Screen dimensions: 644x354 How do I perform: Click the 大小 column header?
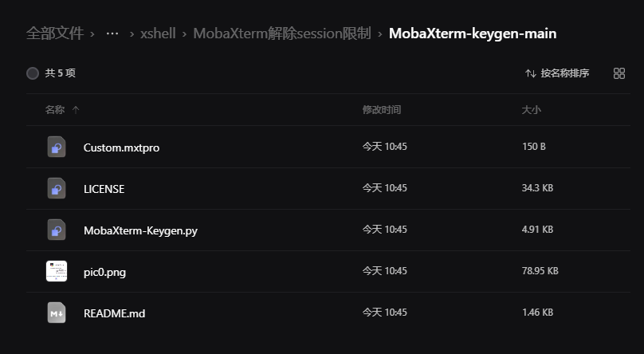click(531, 110)
